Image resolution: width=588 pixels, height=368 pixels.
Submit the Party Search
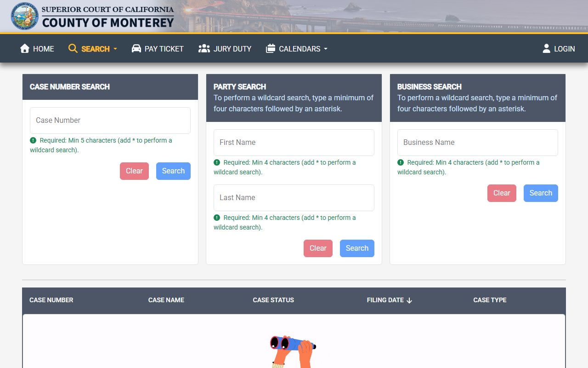[357, 248]
